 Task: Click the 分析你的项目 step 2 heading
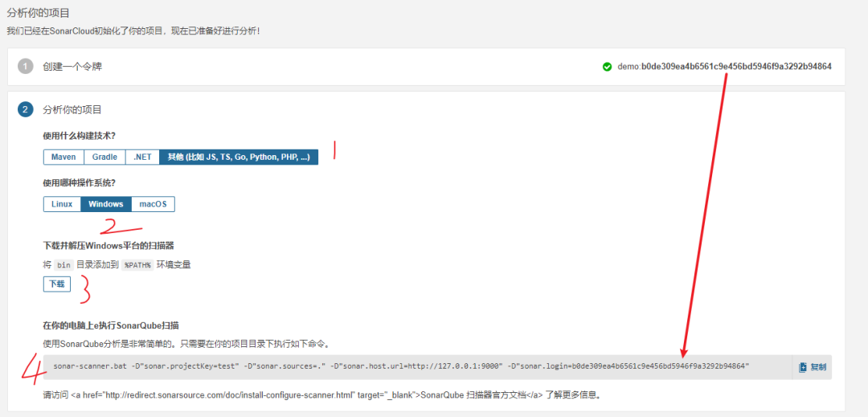tap(72, 109)
